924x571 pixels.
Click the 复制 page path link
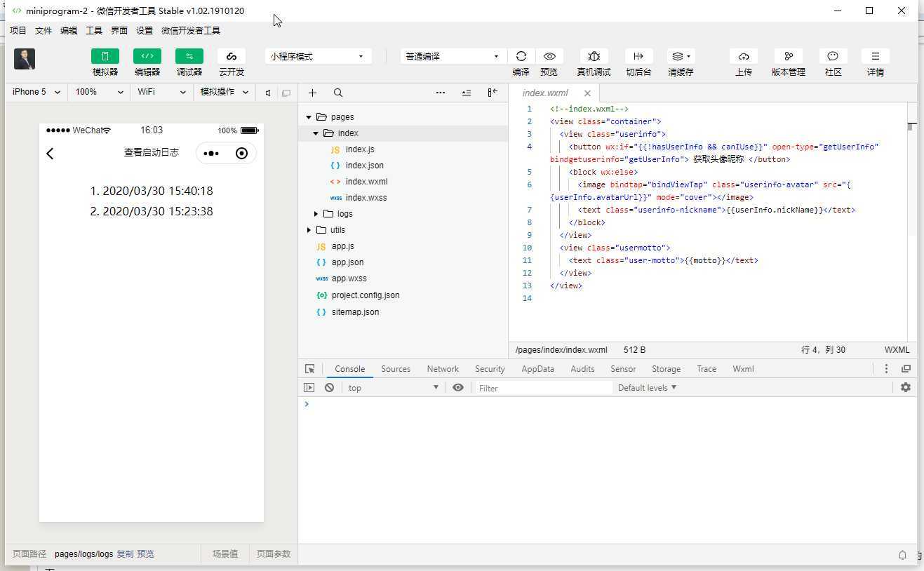[125, 554]
